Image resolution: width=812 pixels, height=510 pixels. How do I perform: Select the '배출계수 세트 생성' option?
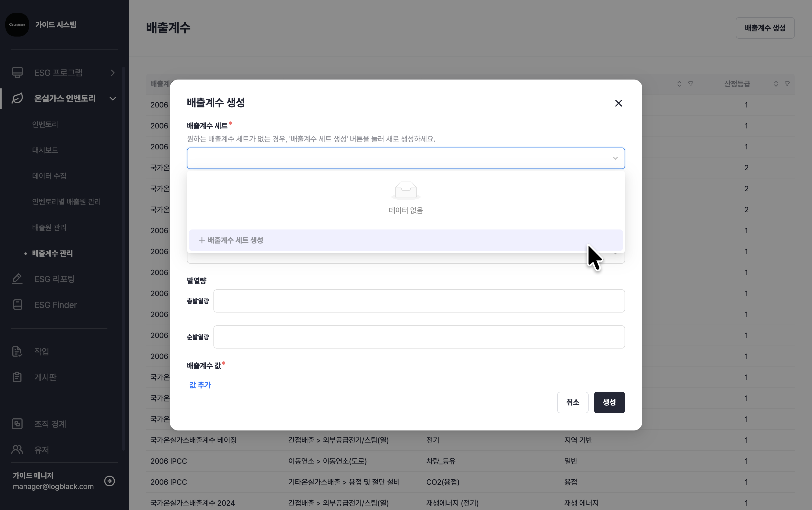pyautogui.click(x=235, y=240)
